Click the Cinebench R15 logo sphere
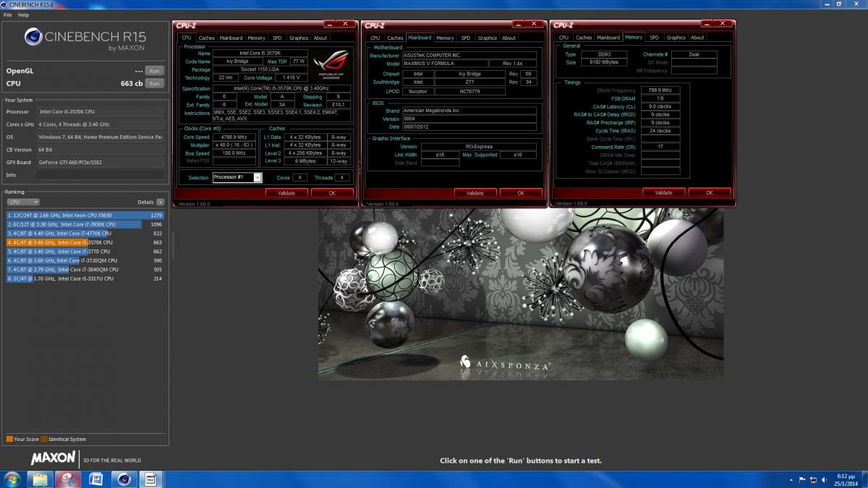The height and width of the screenshot is (488, 868). pyautogui.click(x=35, y=38)
